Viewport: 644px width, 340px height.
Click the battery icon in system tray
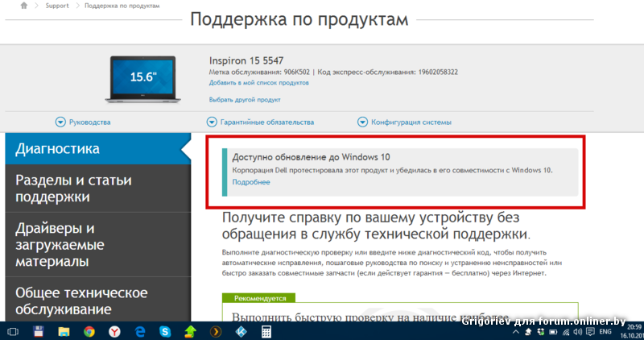click(x=553, y=332)
